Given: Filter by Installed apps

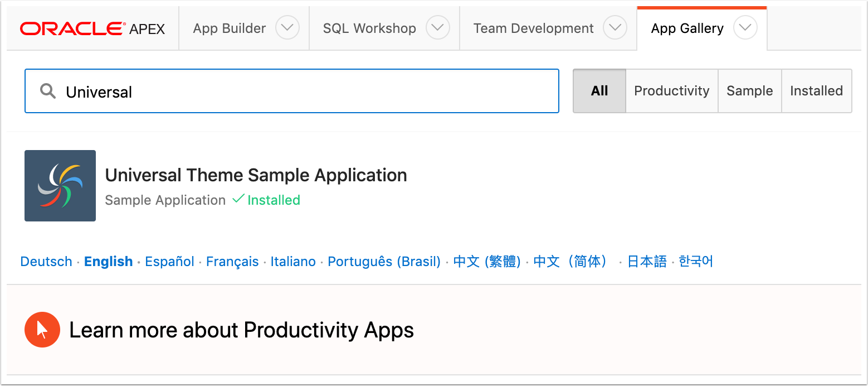Looking at the screenshot, I should point(817,91).
